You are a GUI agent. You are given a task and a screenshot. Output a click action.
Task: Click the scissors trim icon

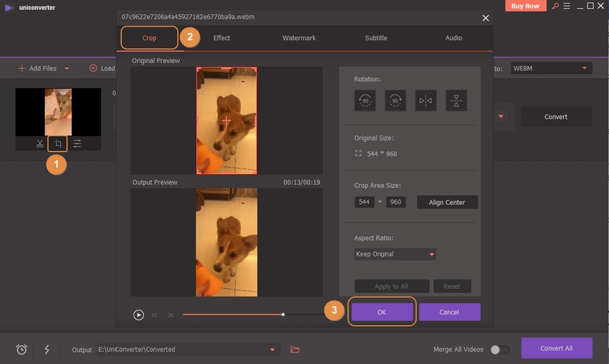40,144
